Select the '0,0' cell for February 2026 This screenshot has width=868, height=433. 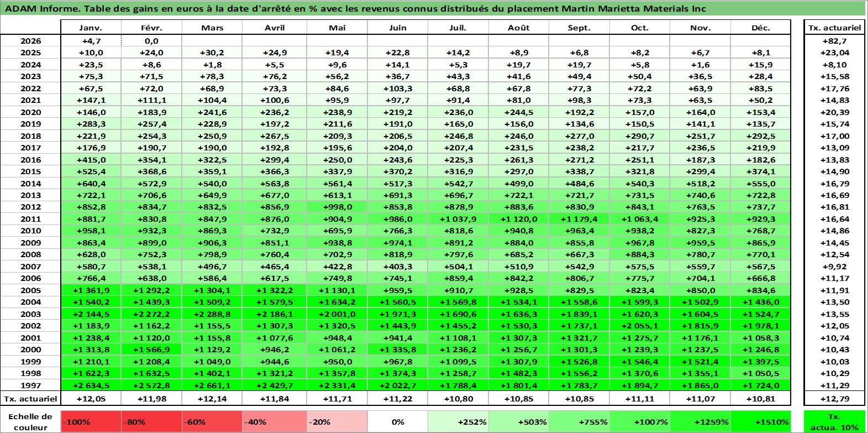coord(151,41)
